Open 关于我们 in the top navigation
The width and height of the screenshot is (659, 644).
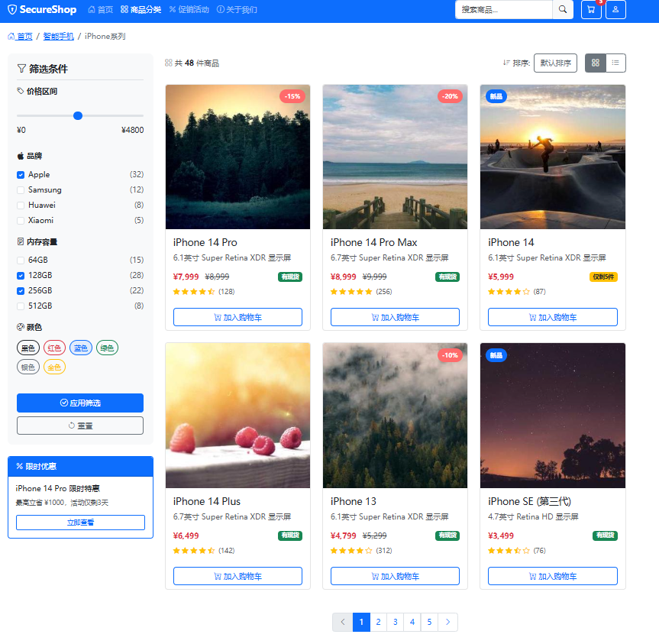237,10
